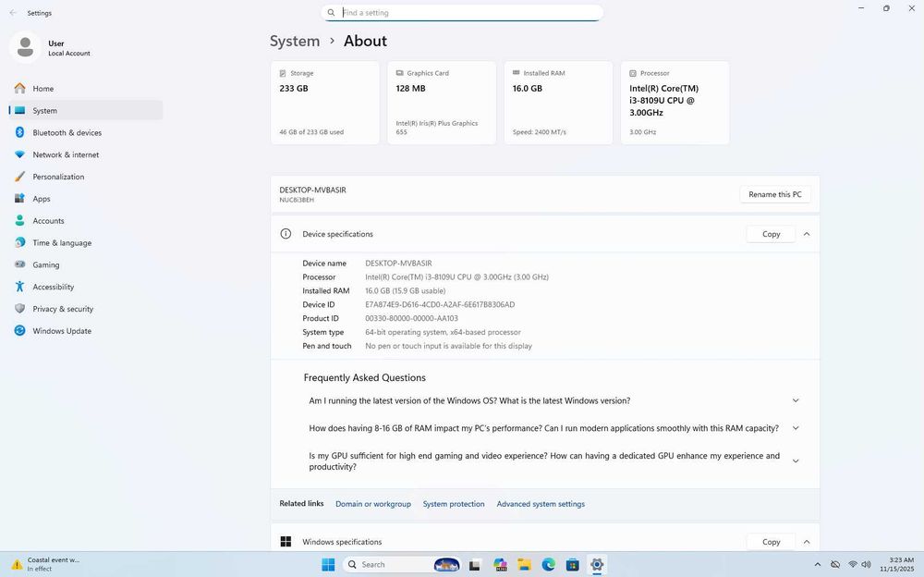This screenshot has width=924, height=577.
Task: Open Personalization settings
Action: (x=85, y=177)
